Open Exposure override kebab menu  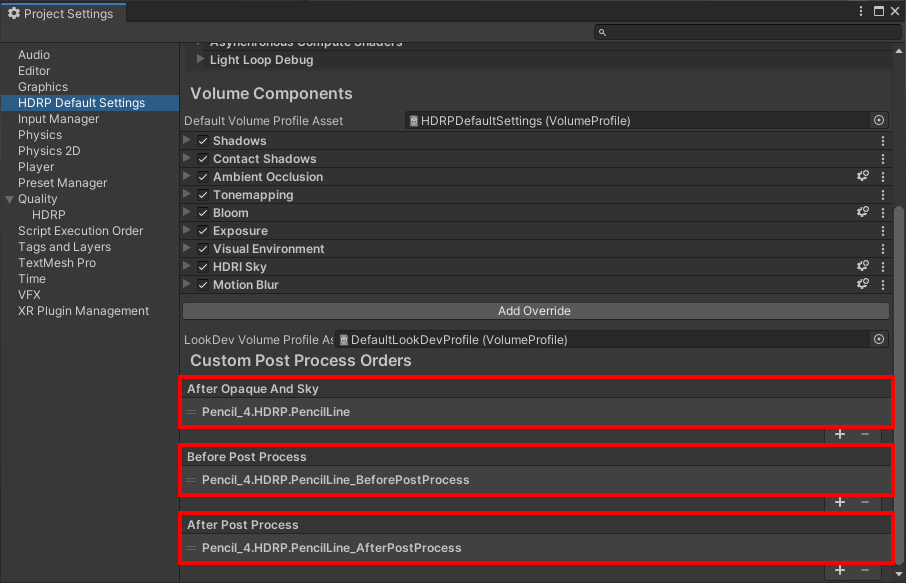pyautogui.click(x=882, y=231)
